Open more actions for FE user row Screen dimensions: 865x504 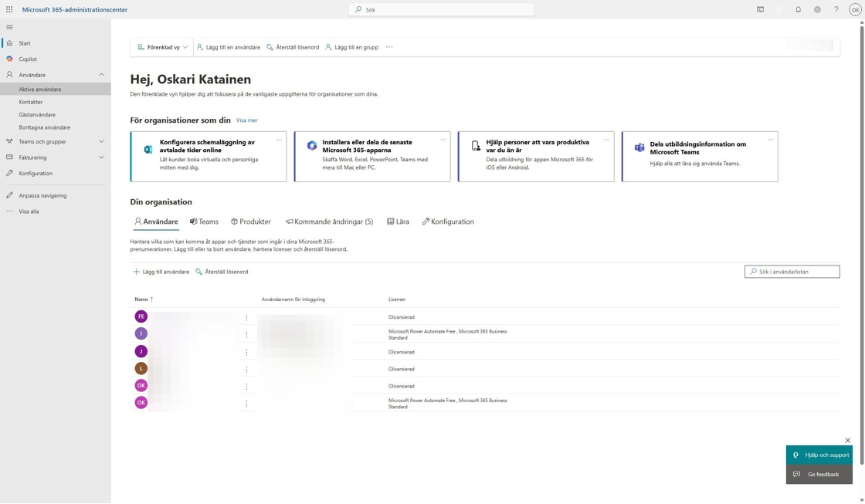pyautogui.click(x=246, y=318)
